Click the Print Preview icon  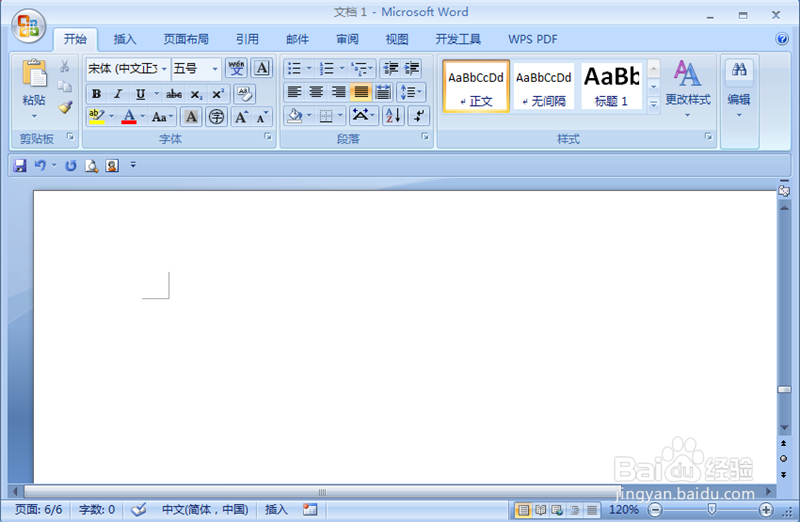[x=91, y=165]
